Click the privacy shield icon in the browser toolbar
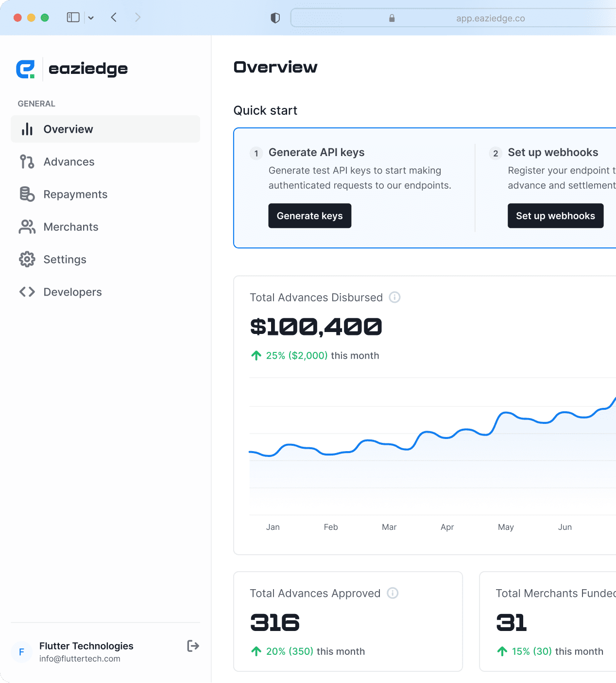The image size is (616, 683). (275, 17)
